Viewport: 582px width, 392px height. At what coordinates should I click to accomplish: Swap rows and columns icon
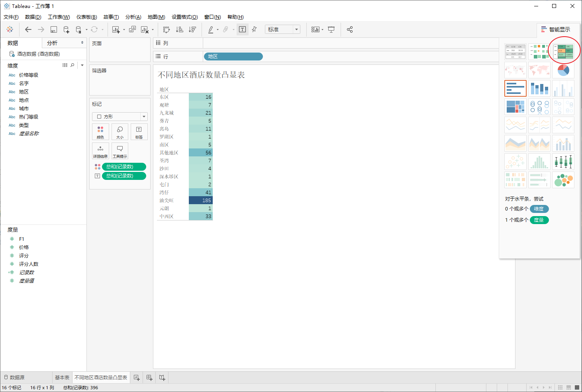pos(167,29)
